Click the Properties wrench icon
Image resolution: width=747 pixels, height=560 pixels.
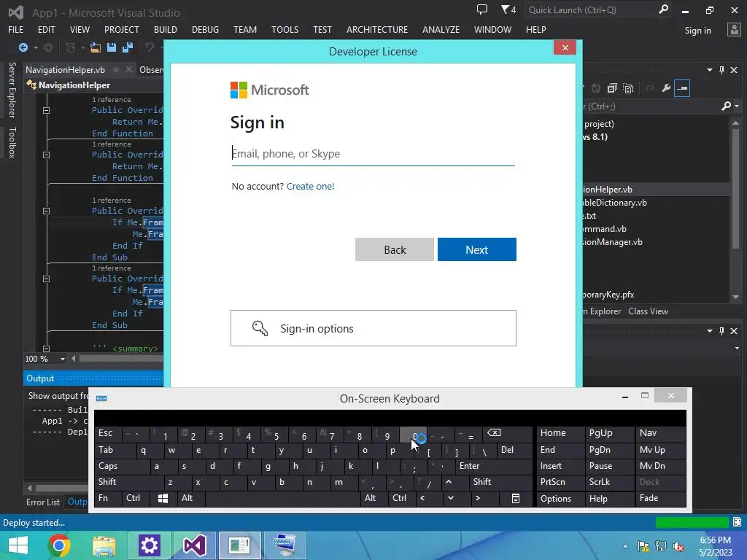[666, 88]
